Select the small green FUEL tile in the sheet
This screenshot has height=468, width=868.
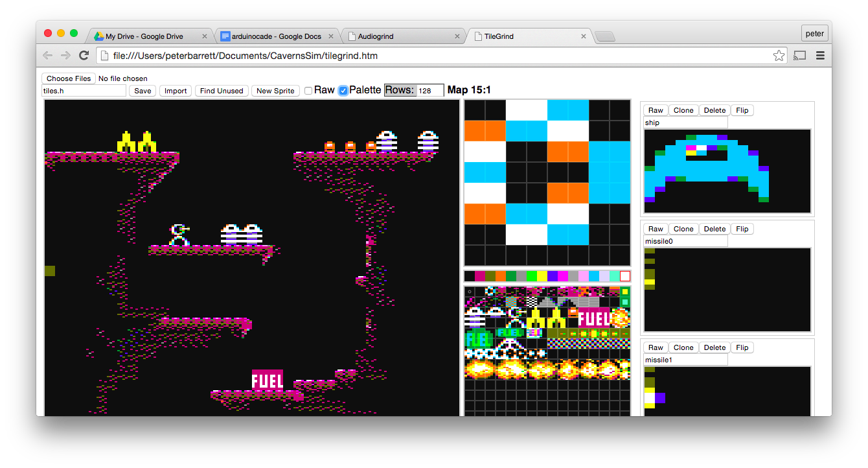click(510, 333)
